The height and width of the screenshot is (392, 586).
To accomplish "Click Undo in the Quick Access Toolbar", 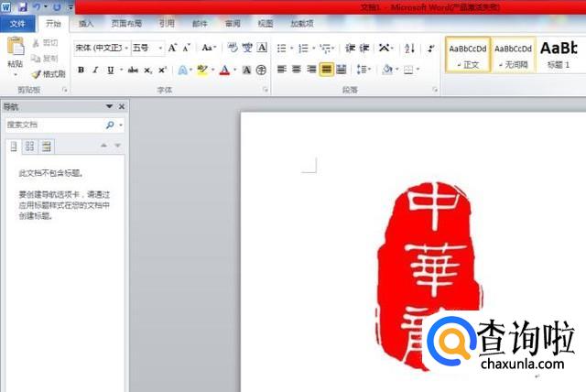I will [x=37, y=6].
